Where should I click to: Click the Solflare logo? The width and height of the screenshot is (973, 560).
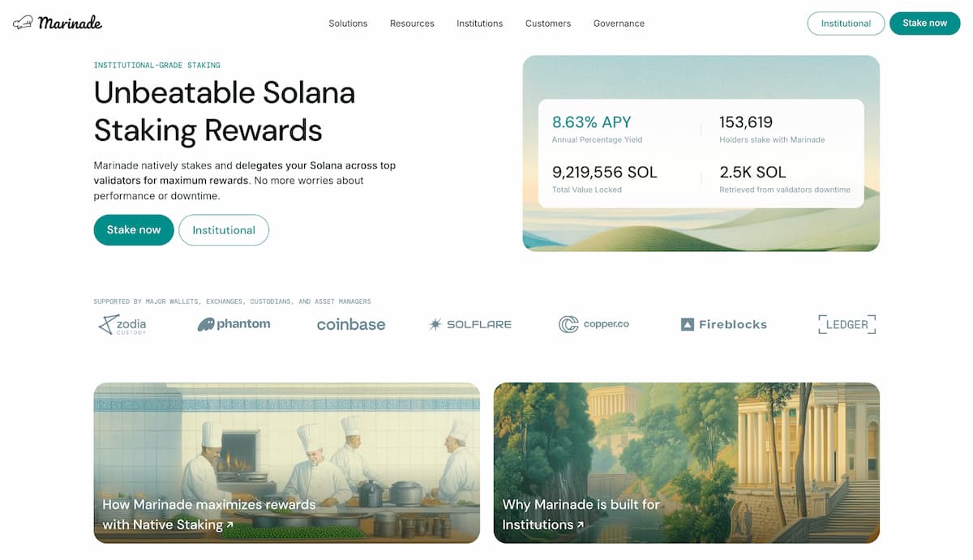470,324
